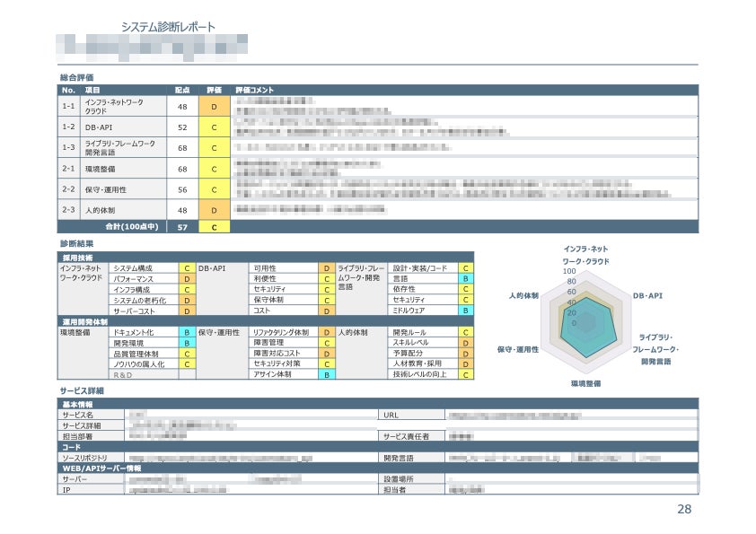Click the 基本情報 header bar
756x534 pixels.
click(377, 405)
